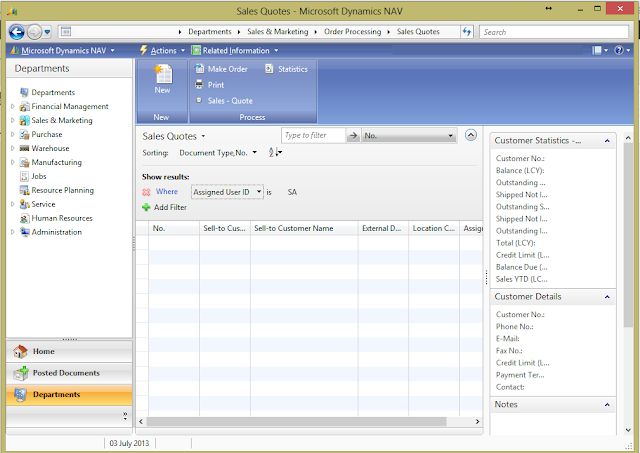Screen dimensions: 640x453
Task: Click the Where filter link
Action: [x=167, y=191]
